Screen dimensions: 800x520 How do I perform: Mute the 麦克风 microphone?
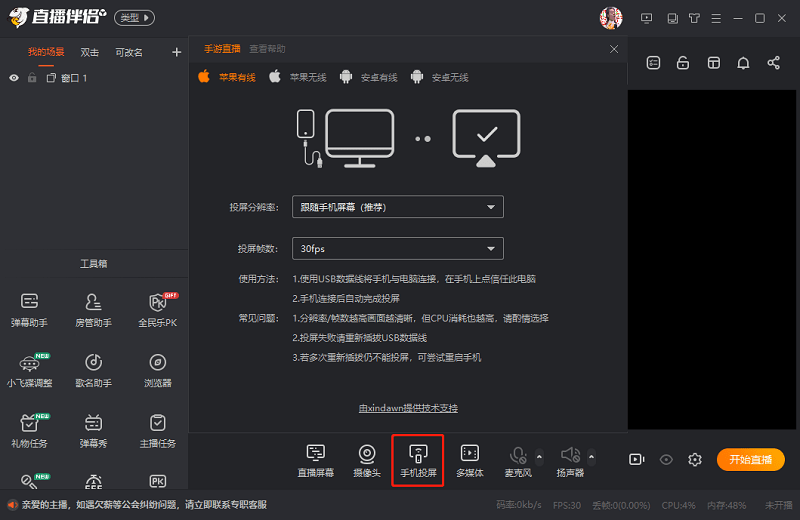coord(518,455)
